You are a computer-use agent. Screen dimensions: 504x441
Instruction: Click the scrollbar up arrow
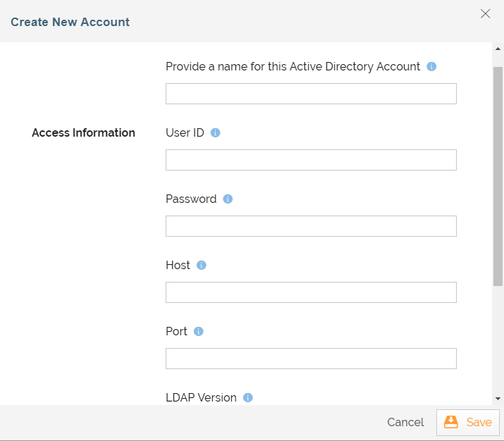pyautogui.click(x=498, y=48)
